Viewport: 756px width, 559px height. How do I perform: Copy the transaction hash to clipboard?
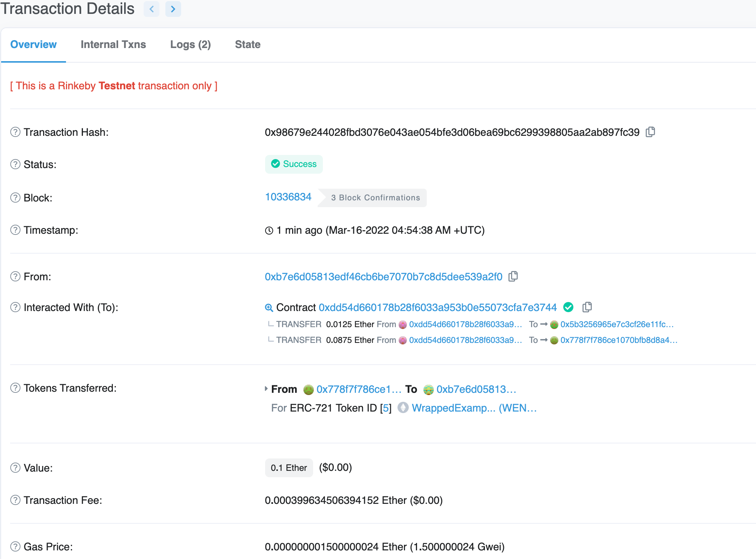tap(650, 132)
